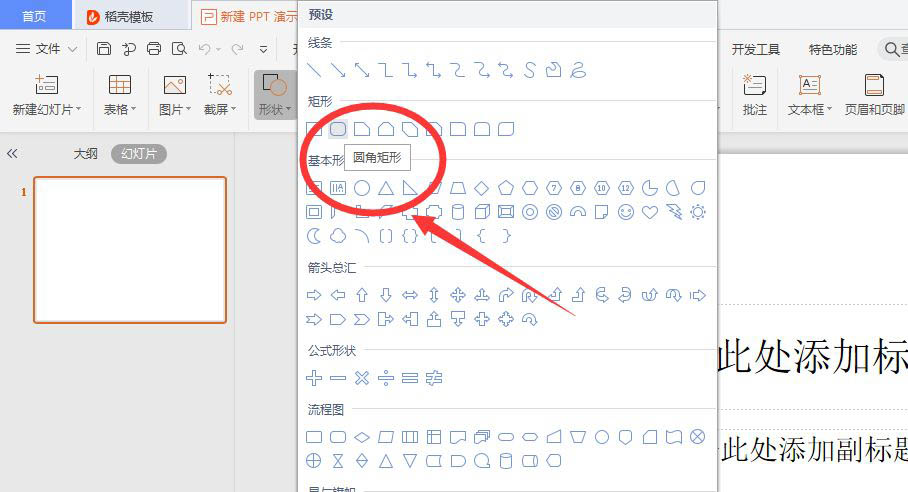Screen dimensions: 908x492
Task: Select the up arrow shape
Action: pos(362,295)
